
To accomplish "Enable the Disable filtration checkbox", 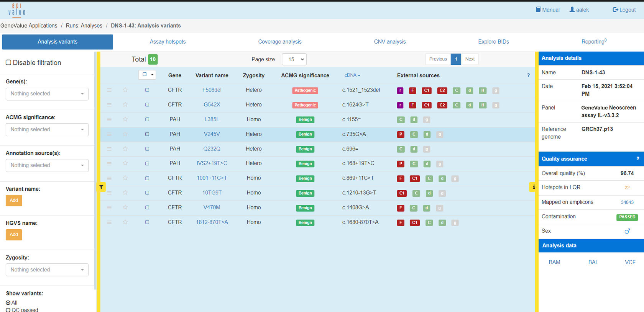I will [8, 62].
